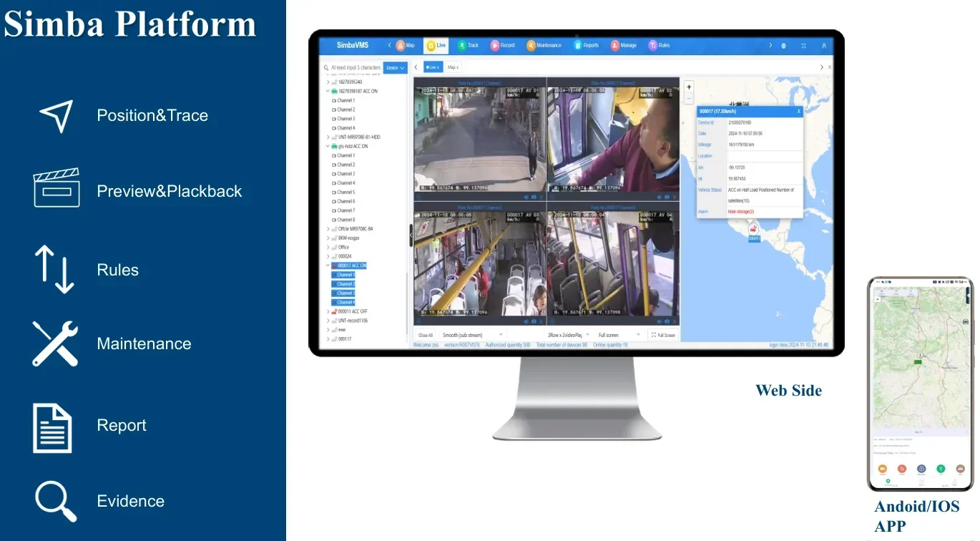Mute audio on Channel1 video tile
Screen dimensions: 980x541
pyautogui.click(x=526, y=197)
